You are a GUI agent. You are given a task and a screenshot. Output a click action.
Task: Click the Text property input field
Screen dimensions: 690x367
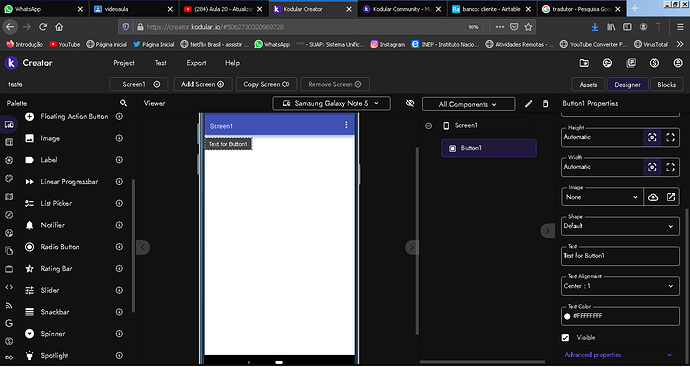click(620, 256)
